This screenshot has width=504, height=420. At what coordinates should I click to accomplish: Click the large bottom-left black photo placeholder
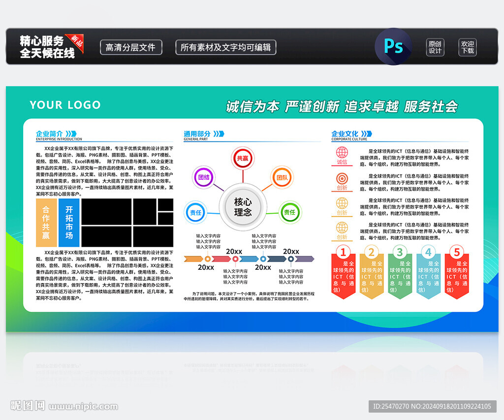pos(106,236)
